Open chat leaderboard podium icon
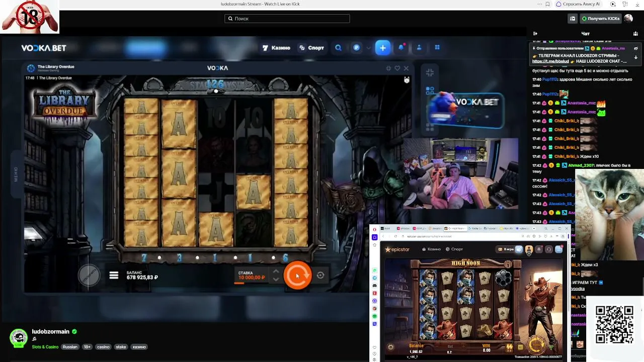 [x=636, y=34]
